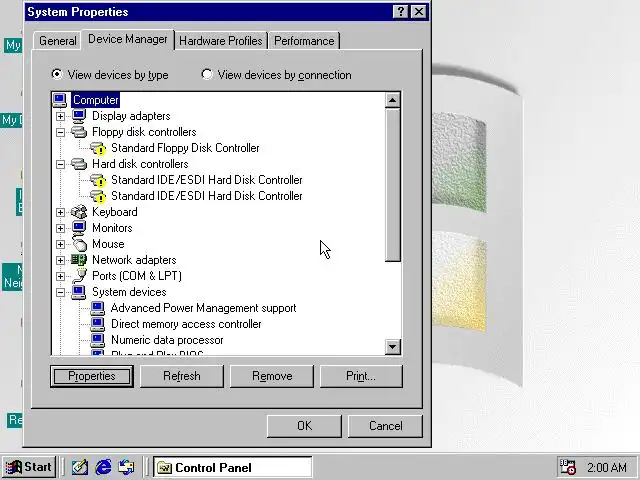This screenshot has width=640, height=480.
Task: Click the System devices computer icon
Action: 79,292
